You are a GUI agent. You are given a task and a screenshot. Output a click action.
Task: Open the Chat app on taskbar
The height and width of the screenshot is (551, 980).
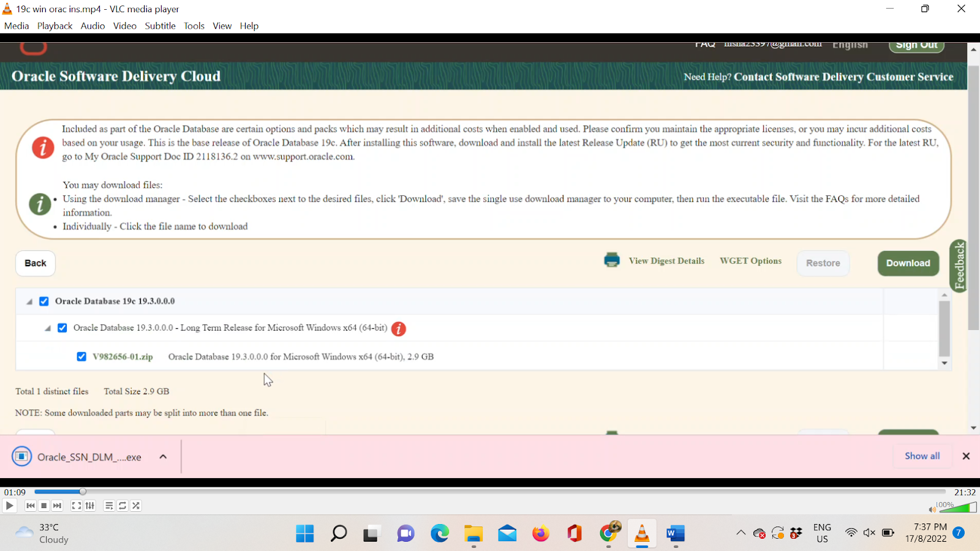coord(405,534)
